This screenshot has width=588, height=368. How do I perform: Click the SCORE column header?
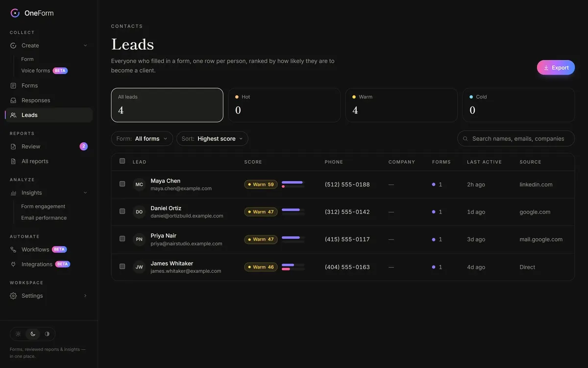(x=253, y=162)
